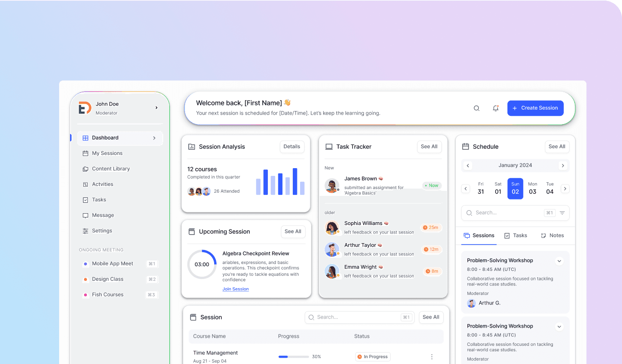The image size is (622, 364).
Task: Open the three-dot menu for Time Management
Action: [431, 357]
